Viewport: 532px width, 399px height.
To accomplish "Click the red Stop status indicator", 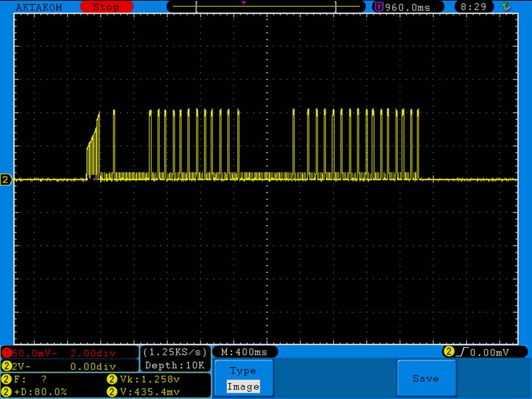I will point(106,7).
